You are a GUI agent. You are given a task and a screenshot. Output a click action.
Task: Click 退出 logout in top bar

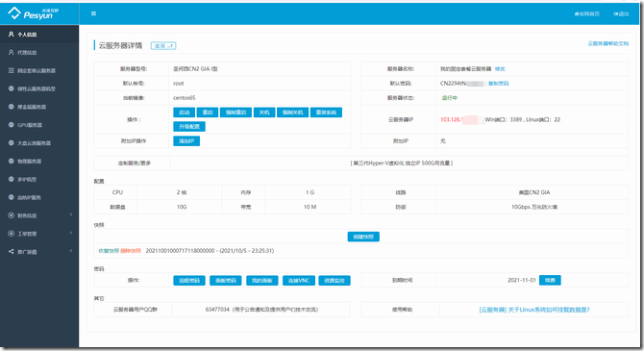(621, 13)
